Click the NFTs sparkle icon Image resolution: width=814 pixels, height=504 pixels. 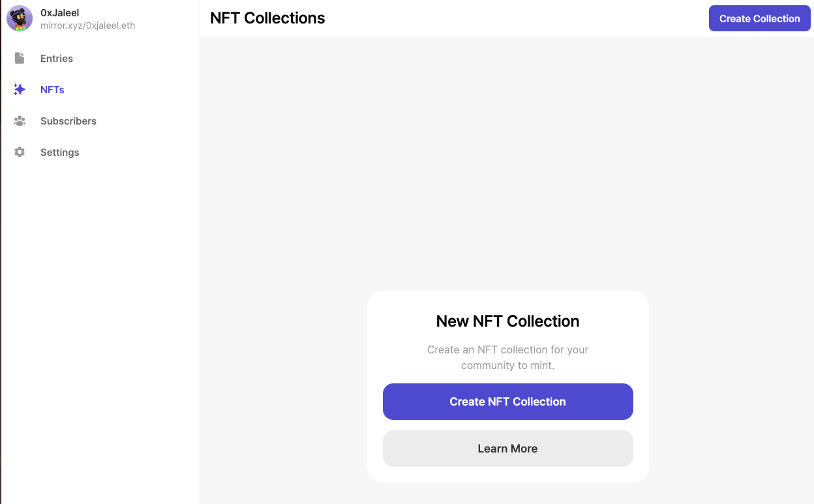click(x=20, y=89)
